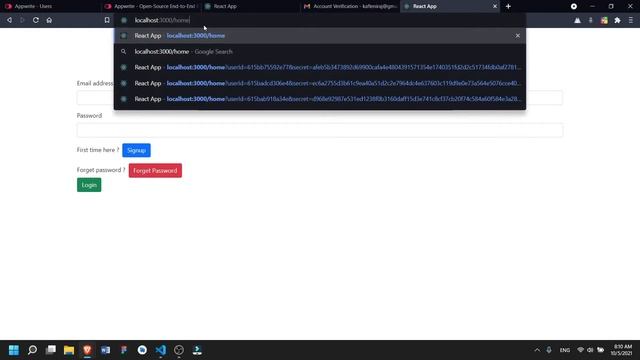Open the clock and date in taskbar
The image size is (640, 360).
[622, 350]
